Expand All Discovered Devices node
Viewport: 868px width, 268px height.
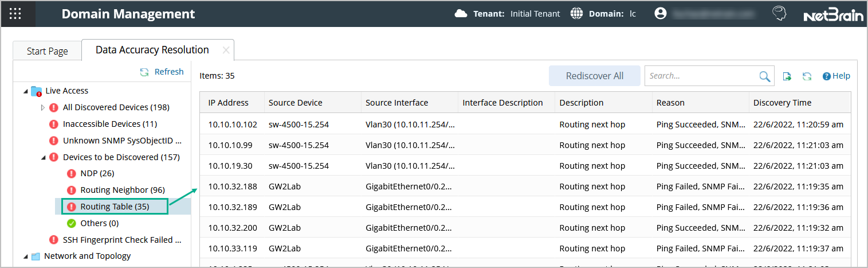coord(43,107)
